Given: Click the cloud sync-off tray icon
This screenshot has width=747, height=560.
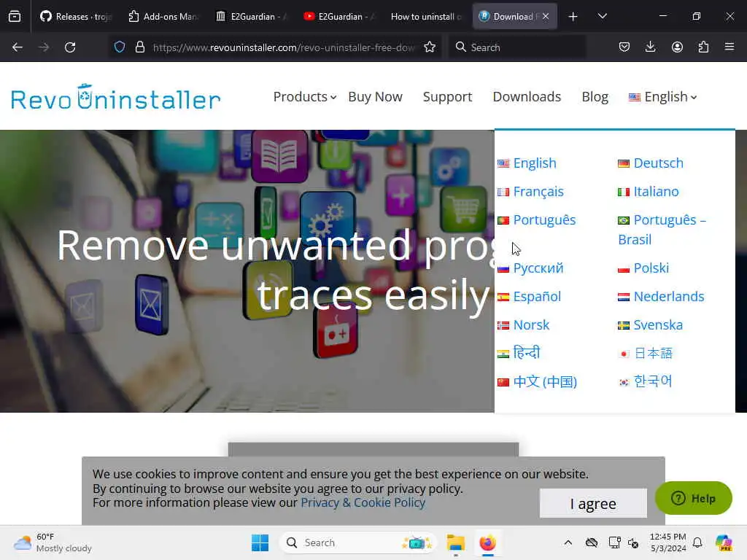Looking at the screenshot, I should 592,542.
